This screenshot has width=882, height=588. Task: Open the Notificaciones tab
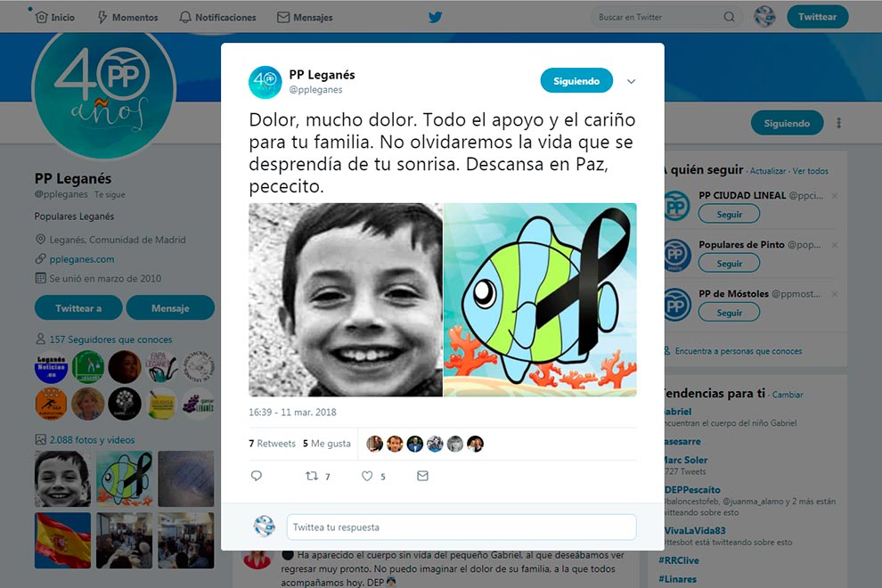click(217, 17)
